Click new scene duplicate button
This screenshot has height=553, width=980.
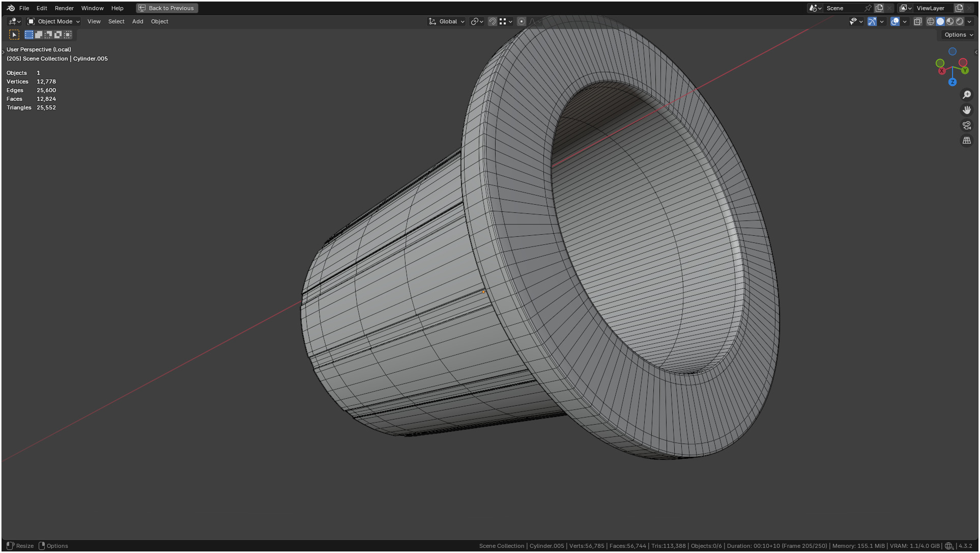coord(879,8)
